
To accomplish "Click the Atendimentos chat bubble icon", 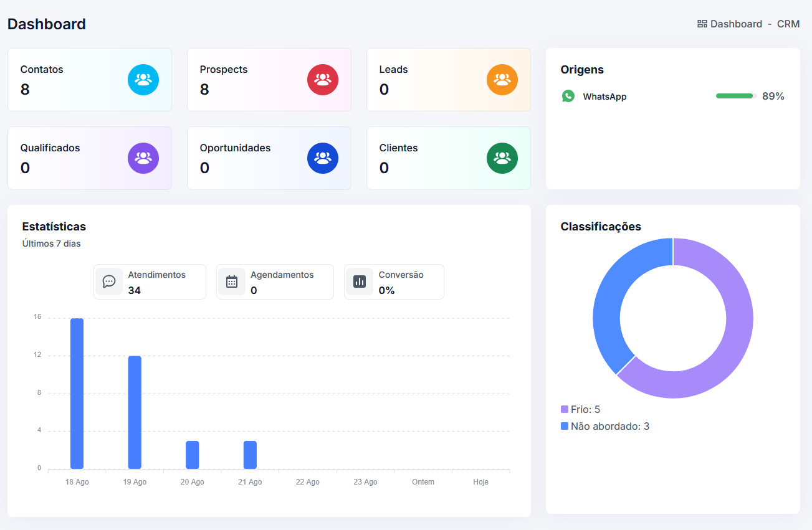I will 109,282.
